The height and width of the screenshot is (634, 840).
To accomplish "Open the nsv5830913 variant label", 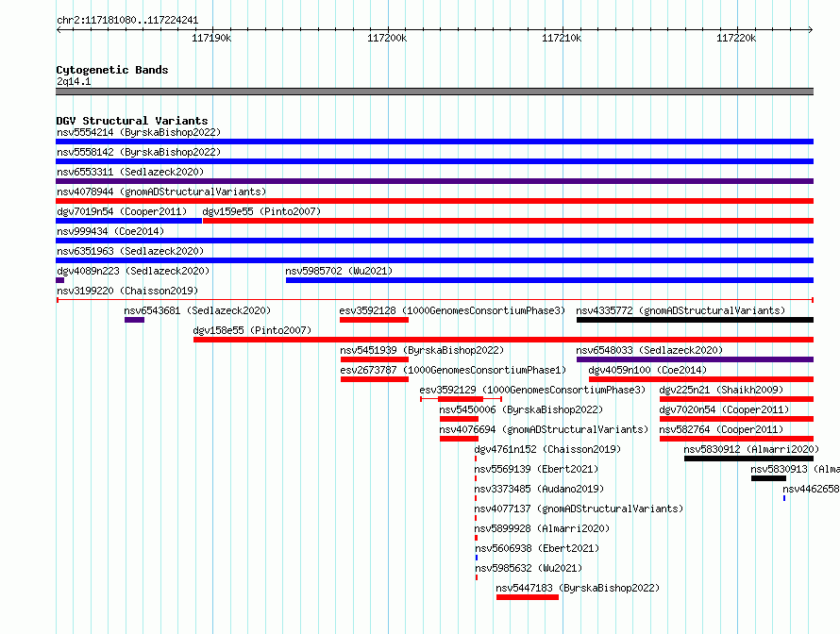I will 795,469.
